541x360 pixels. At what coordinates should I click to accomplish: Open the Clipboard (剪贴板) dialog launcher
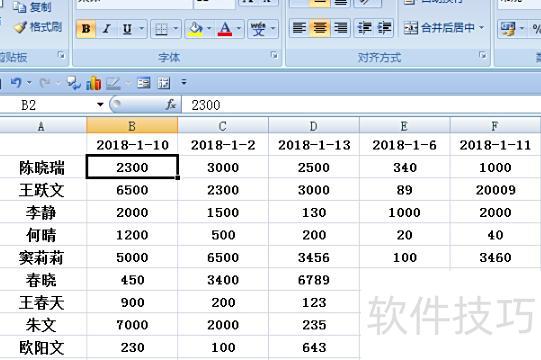[x=61, y=55]
